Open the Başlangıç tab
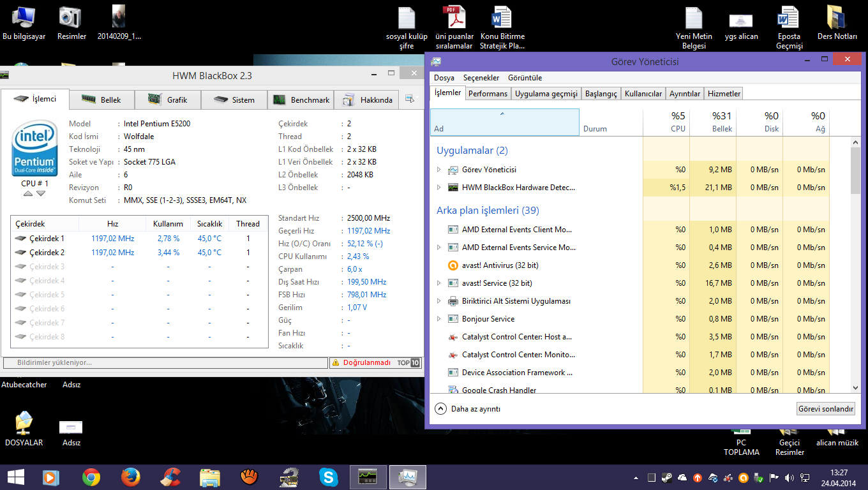The height and width of the screenshot is (490, 868). [x=601, y=94]
